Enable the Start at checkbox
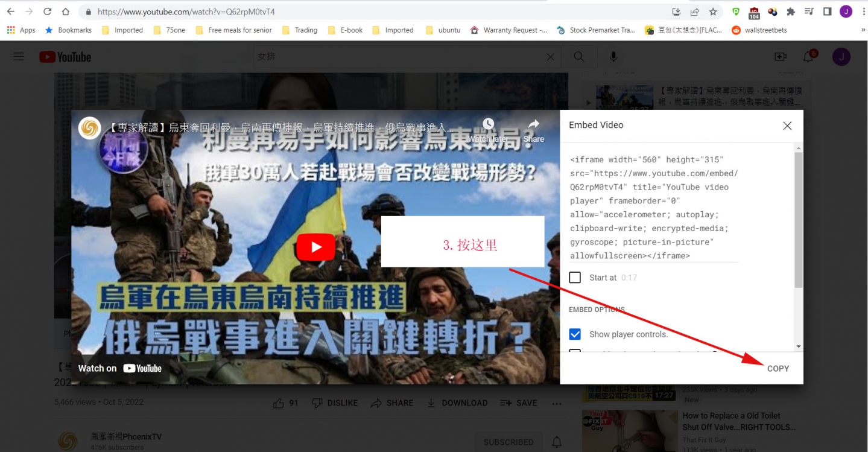The height and width of the screenshot is (452, 868). pyautogui.click(x=575, y=278)
